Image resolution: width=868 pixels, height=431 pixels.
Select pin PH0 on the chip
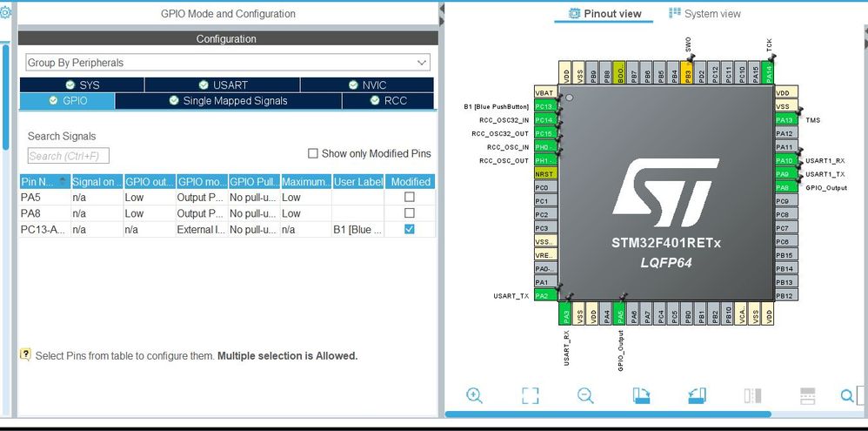[x=545, y=147]
